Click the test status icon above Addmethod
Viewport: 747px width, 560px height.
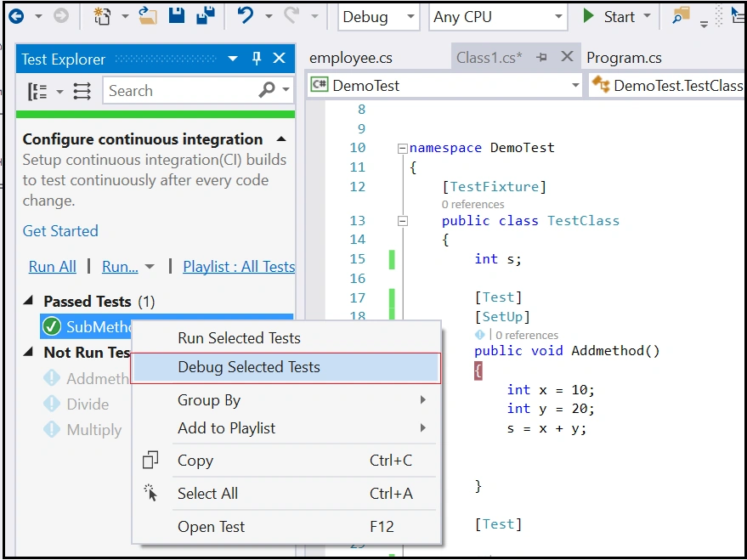pyautogui.click(x=479, y=335)
